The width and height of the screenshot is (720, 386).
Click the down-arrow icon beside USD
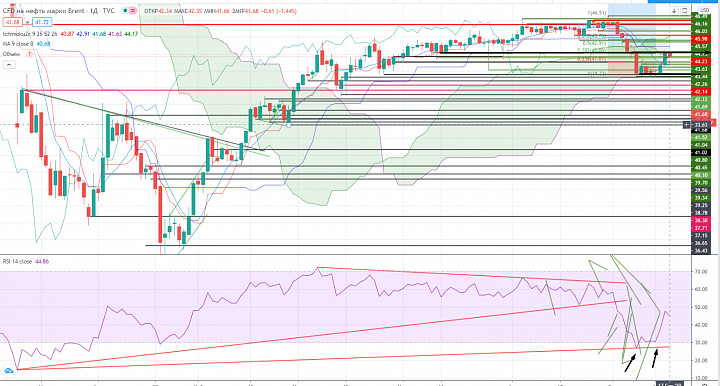674,10
